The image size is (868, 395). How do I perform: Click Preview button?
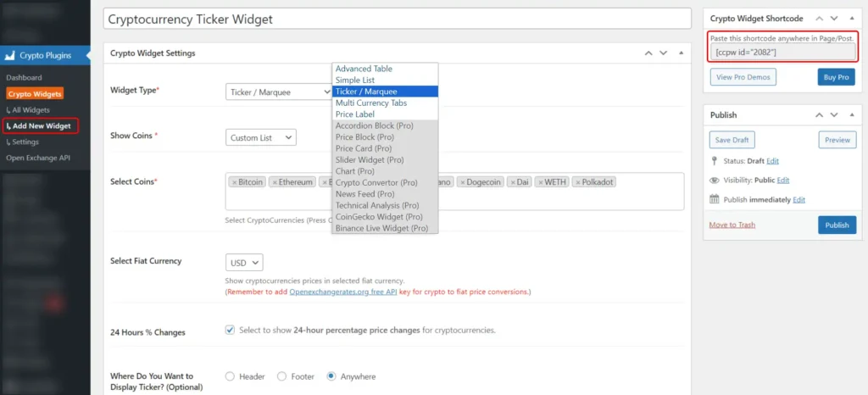click(837, 140)
